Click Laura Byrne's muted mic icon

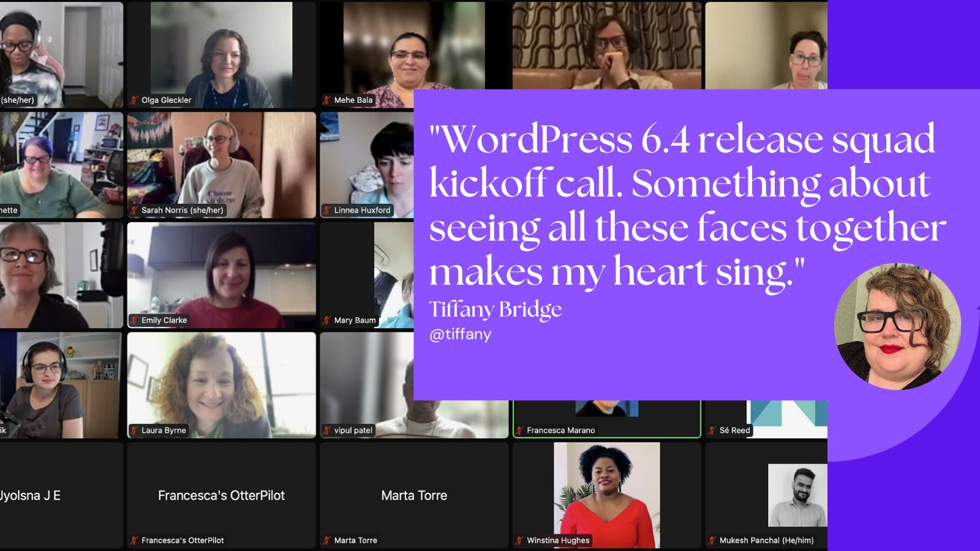[x=134, y=431]
